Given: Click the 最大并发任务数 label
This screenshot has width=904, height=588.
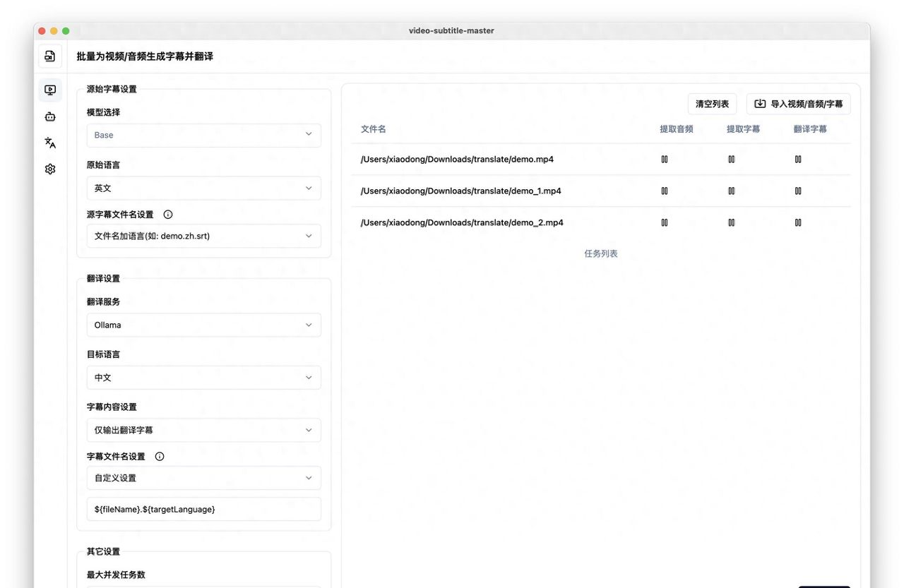Looking at the screenshot, I should pyautogui.click(x=116, y=575).
